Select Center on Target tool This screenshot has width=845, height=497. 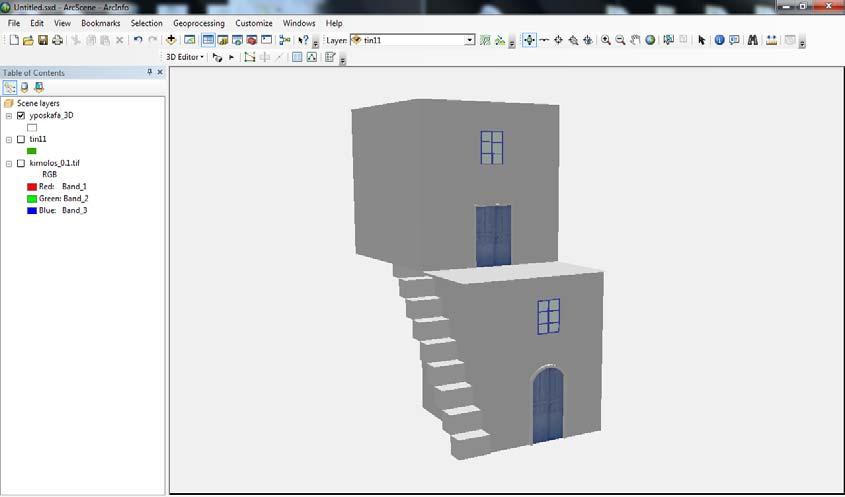coord(558,40)
